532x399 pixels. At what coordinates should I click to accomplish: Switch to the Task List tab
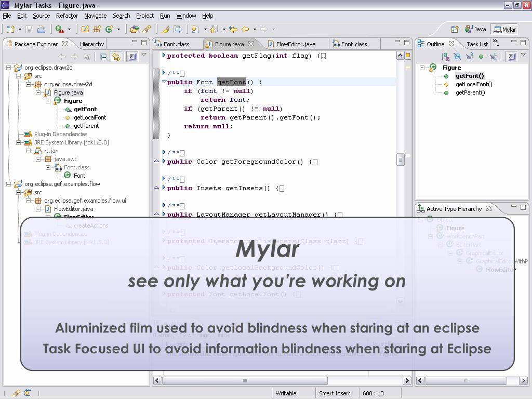pos(477,44)
